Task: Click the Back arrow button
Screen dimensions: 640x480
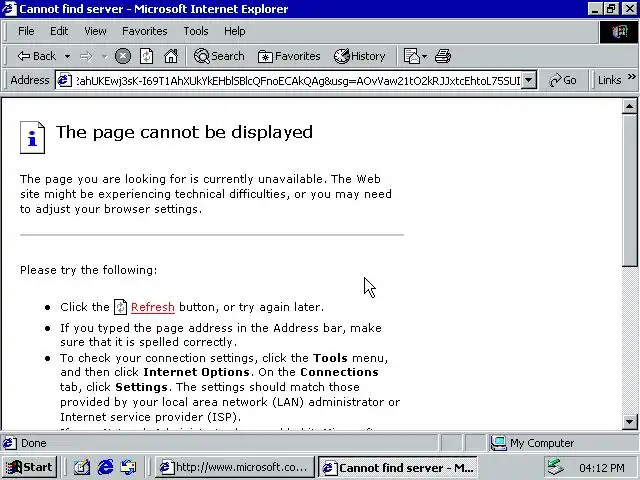Action: point(36,56)
